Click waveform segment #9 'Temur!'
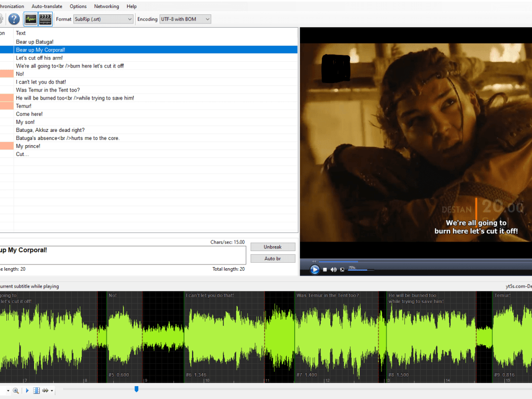 pyautogui.click(x=512, y=336)
